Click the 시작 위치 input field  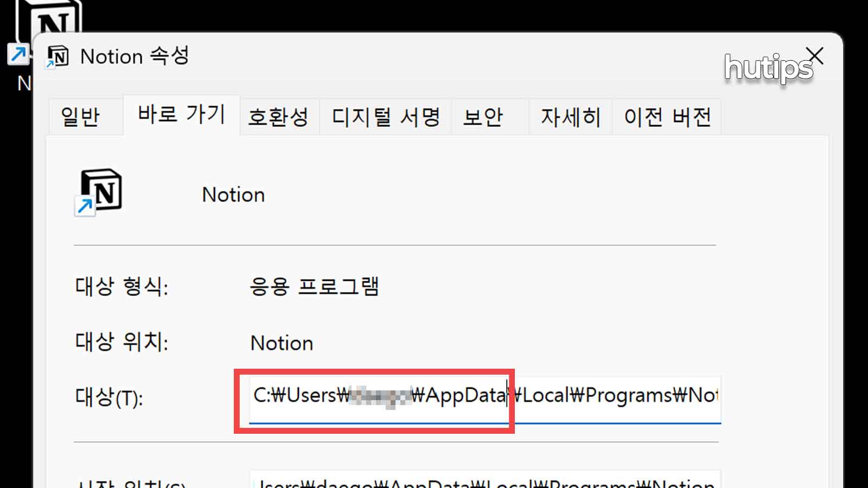485,479
